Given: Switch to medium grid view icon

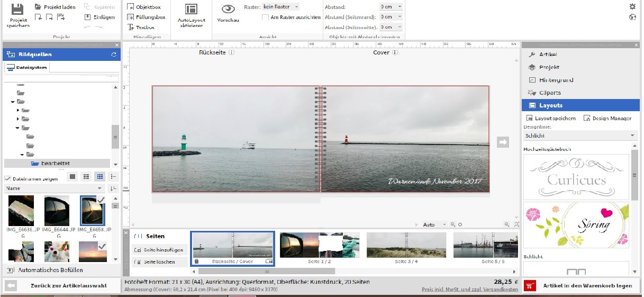Looking at the screenshot, I should tap(86, 176).
